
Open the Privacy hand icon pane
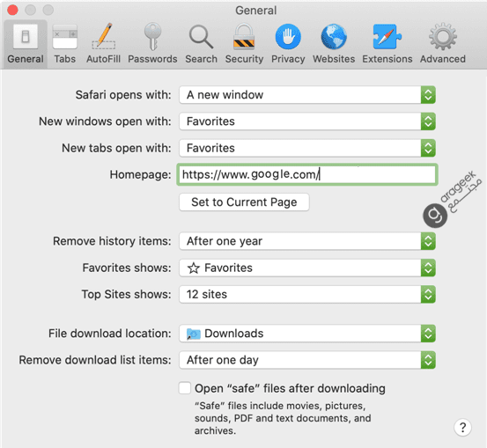(x=288, y=43)
